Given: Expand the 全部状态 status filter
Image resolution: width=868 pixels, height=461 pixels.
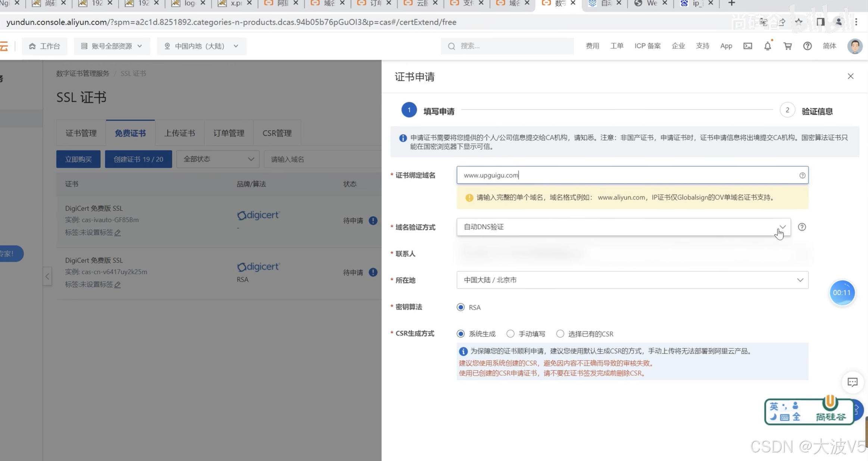Looking at the screenshot, I should click(218, 159).
